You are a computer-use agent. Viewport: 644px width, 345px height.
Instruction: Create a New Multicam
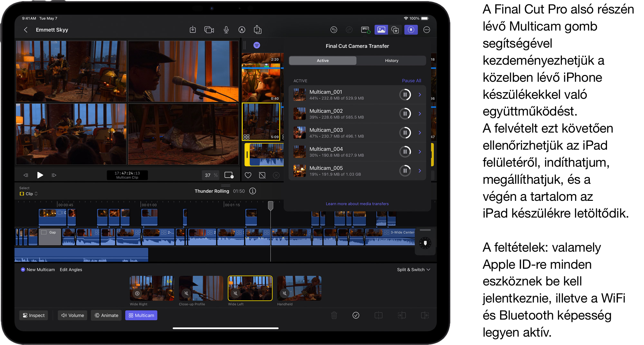(38, 270)
